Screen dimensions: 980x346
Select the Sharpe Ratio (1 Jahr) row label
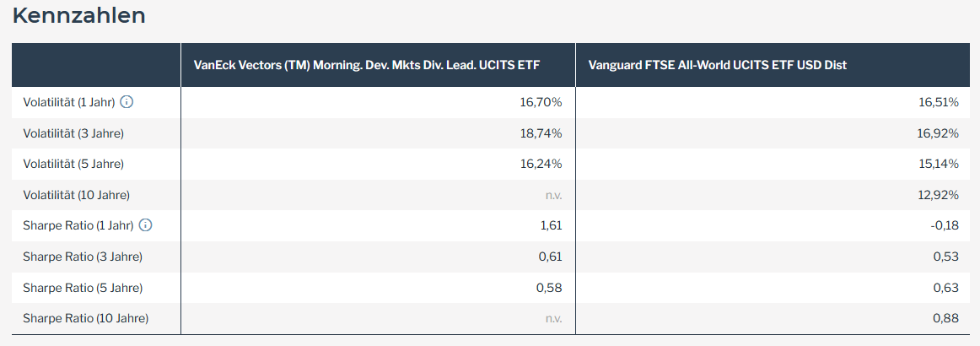[78, 225]
